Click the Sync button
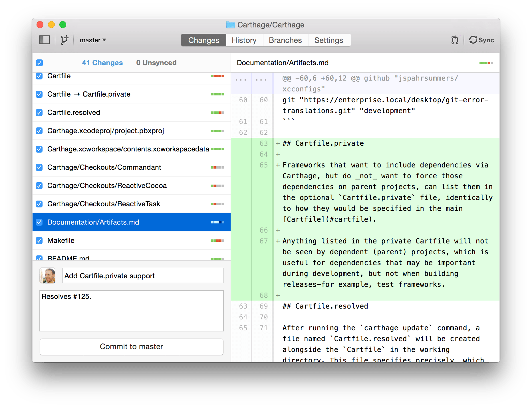 (x=481, y=40)
